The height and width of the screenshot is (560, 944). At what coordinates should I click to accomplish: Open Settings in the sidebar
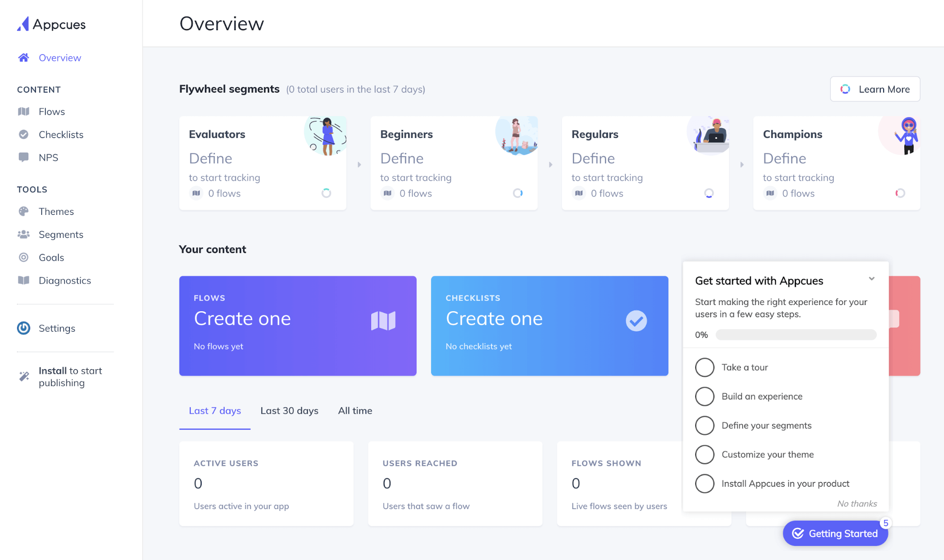pos(57,328)
